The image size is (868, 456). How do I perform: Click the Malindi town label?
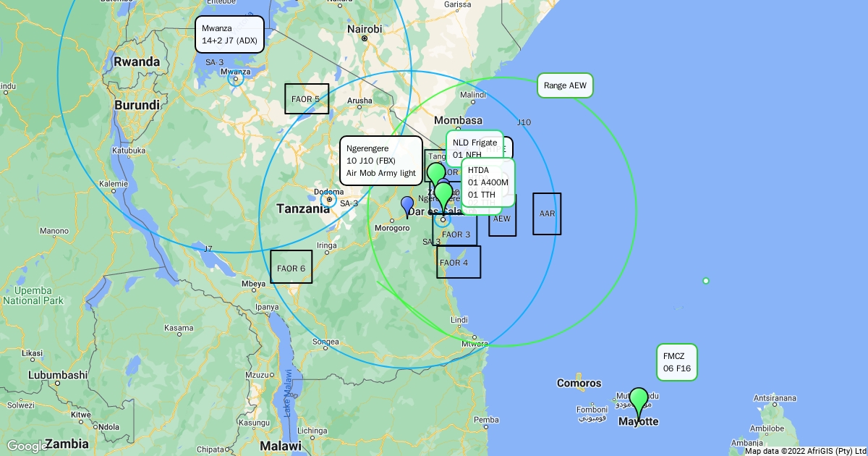coord(473,96)
